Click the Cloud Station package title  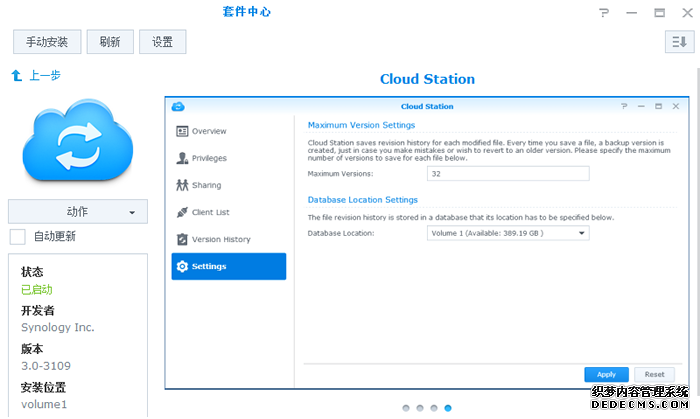427,79
